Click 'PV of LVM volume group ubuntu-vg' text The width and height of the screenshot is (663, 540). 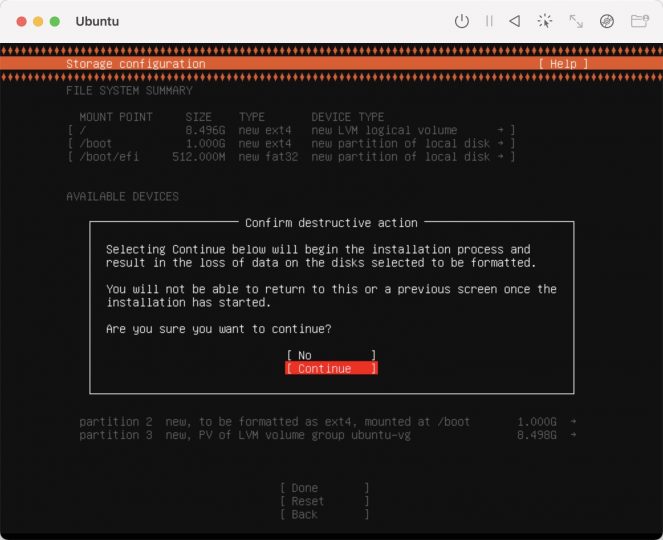tap(304, 435)
